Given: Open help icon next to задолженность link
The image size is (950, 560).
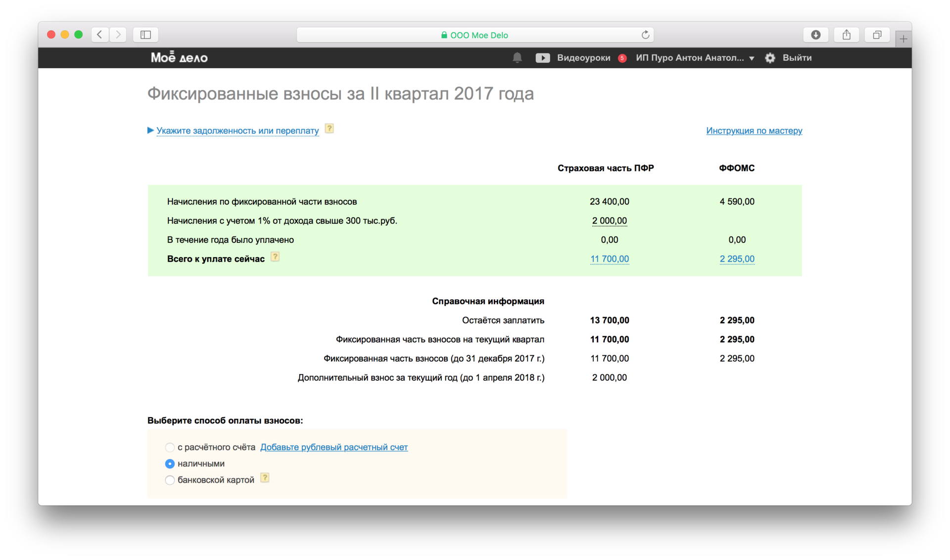Looking at the screenshot, I should pos(329,128).
